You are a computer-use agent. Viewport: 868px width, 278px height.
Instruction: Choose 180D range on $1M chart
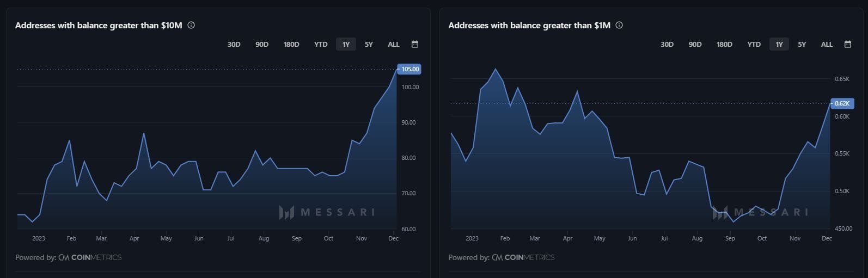point(724,45)
